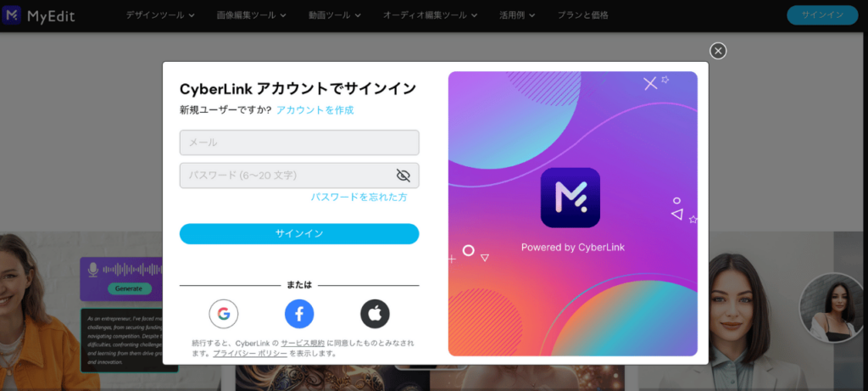Open the 活用例 menu
Viewport: 868px width, 391px height.
[517, 15]
